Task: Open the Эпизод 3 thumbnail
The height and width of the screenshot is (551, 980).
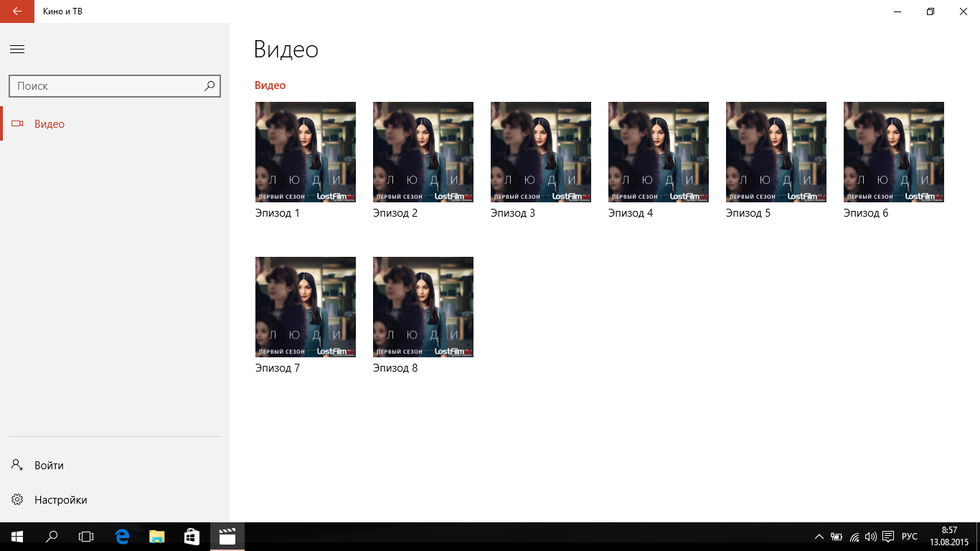Action: 541,152
